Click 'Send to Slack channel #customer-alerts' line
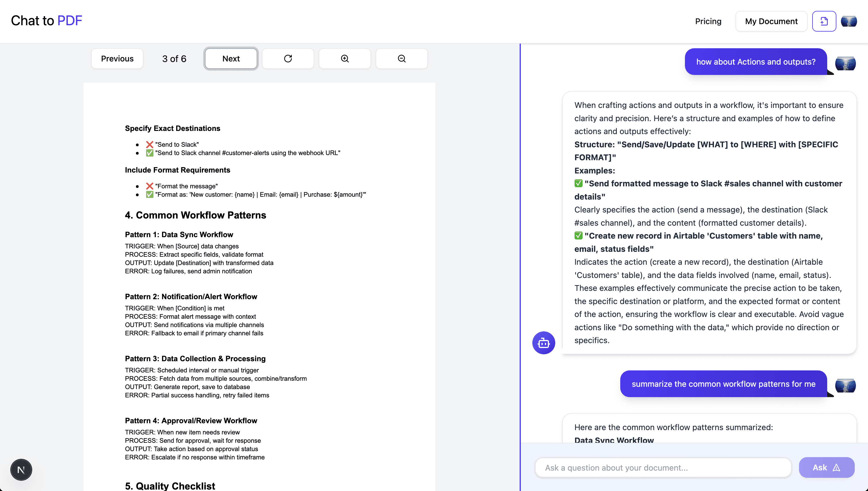868x491 pixels. click(243, 153)
